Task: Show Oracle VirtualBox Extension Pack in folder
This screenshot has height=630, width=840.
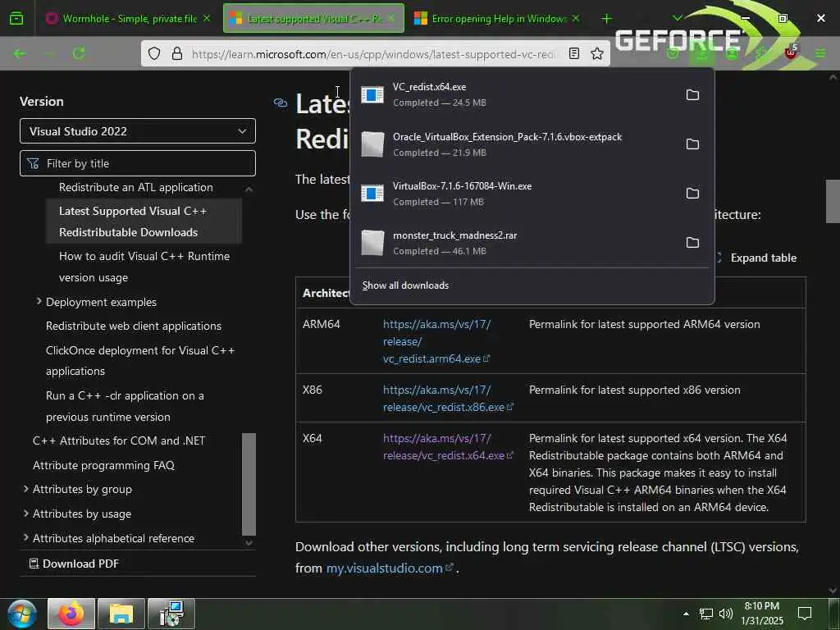Action: (x=692, y=144)
